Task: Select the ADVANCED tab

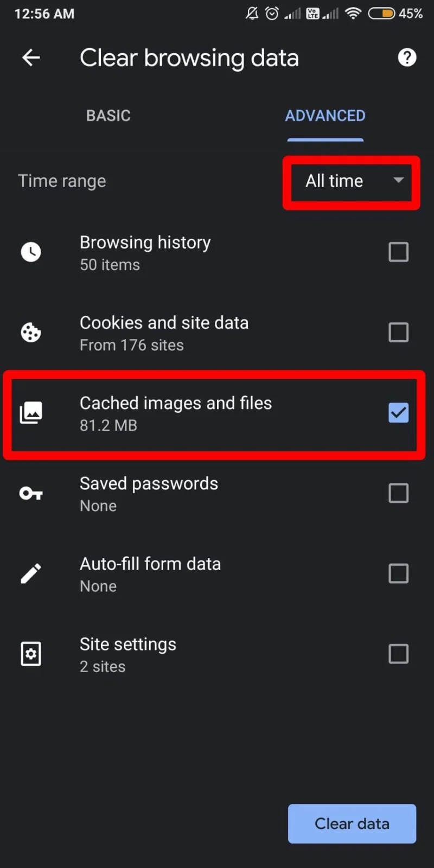Action: pyautogui.click(x=325, y=116)
